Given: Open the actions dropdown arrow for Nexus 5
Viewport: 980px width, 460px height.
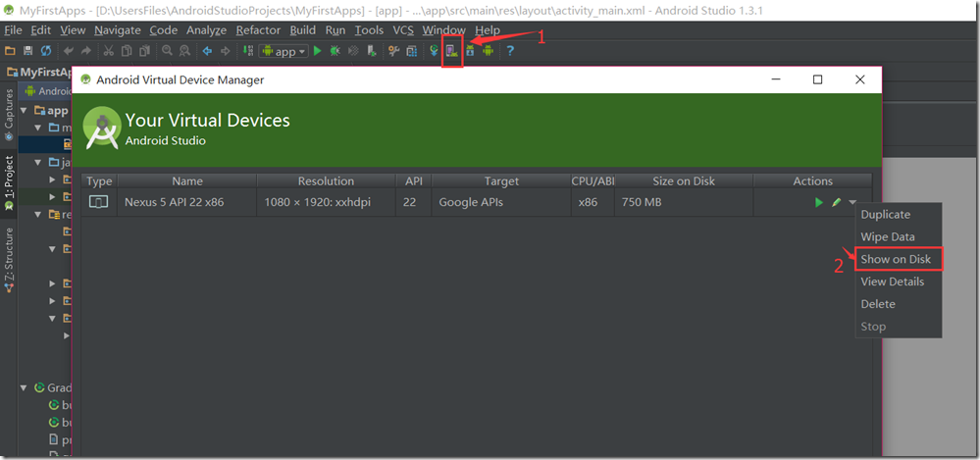Looking at the screenshot, I should (851, 202).
